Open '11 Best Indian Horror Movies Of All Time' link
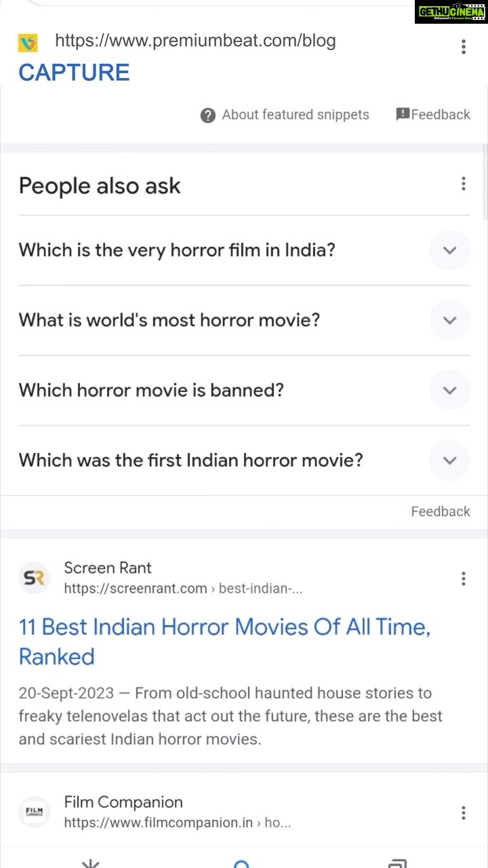 click(224, 642)
